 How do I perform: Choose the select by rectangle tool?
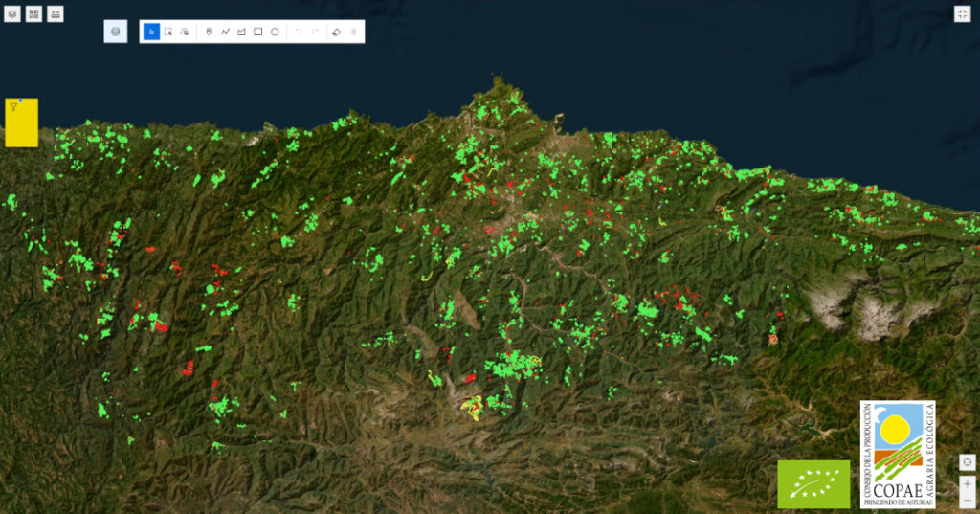(167, 32)
